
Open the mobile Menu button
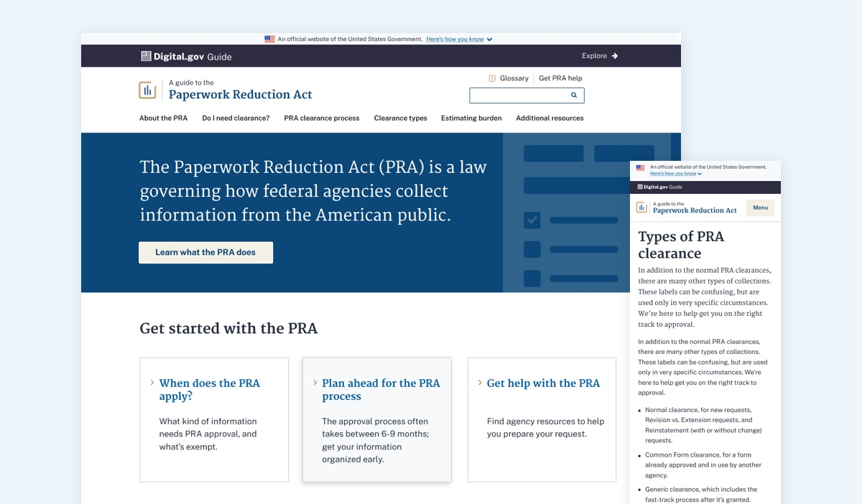coord(760,207)
